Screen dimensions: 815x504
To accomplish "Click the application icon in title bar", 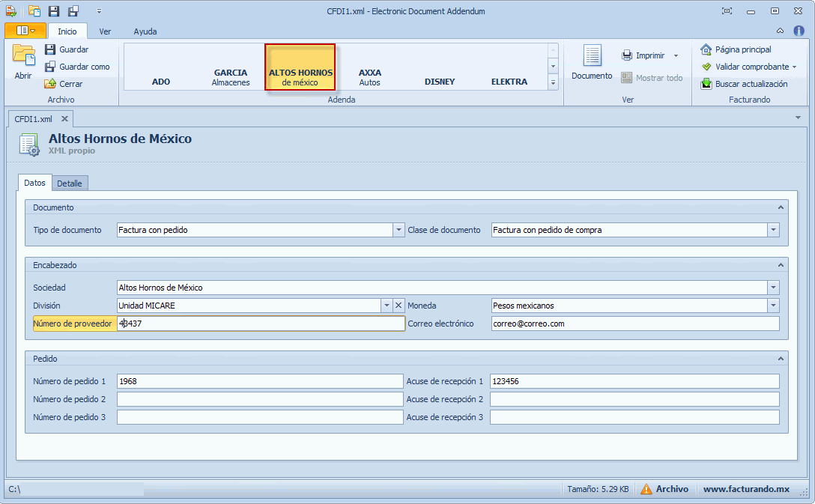I will tap(11, 11).
